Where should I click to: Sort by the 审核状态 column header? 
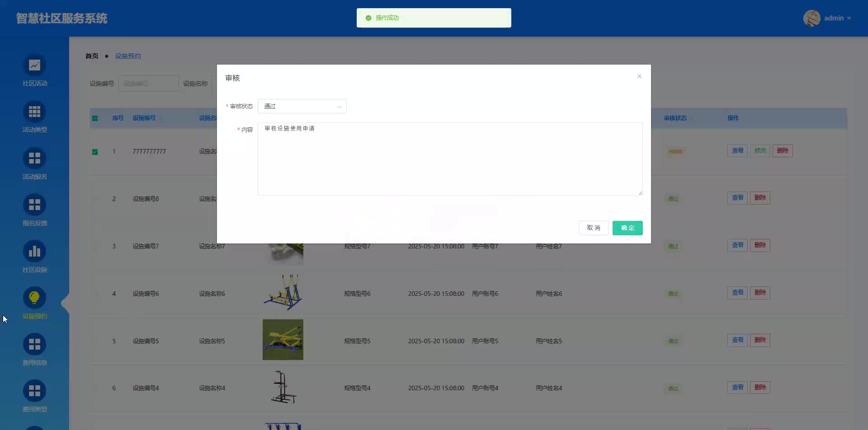point(675,118)
